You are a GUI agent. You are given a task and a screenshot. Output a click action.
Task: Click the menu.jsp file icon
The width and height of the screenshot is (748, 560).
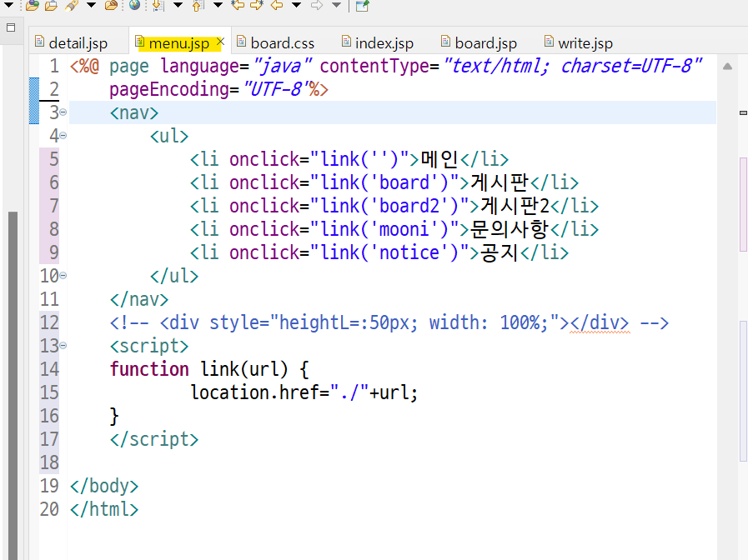[140, 42]
